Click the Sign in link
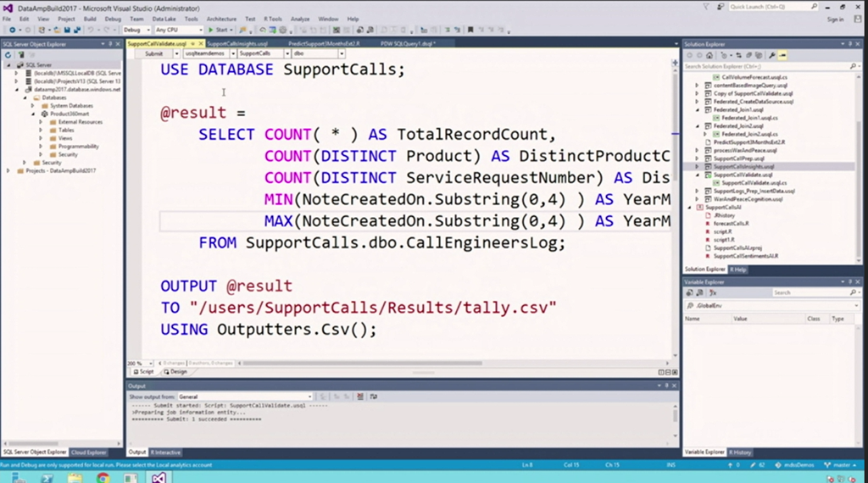The width and height of the screenshot is (868, 483). pyautogui.click(x=835, y=19)
